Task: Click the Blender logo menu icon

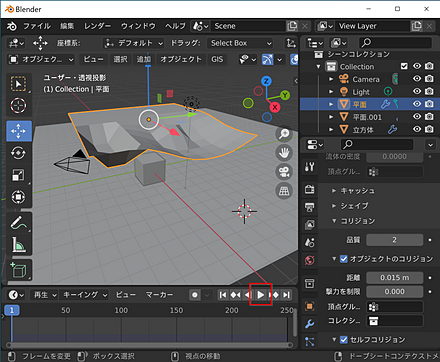Action: [x=12, y=26]
